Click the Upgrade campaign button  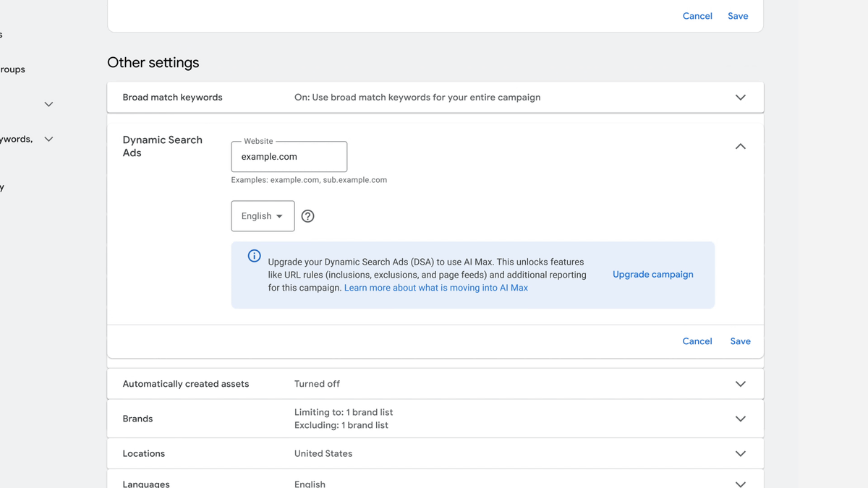click(x=652, y=275)
